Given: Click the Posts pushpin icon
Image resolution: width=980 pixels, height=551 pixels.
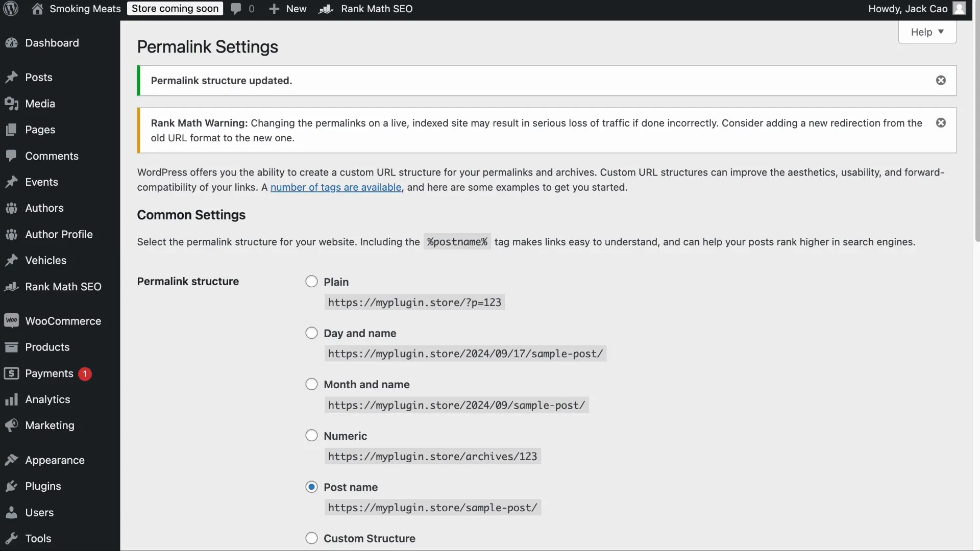Looking at the screenshot, I should (11, 77).
